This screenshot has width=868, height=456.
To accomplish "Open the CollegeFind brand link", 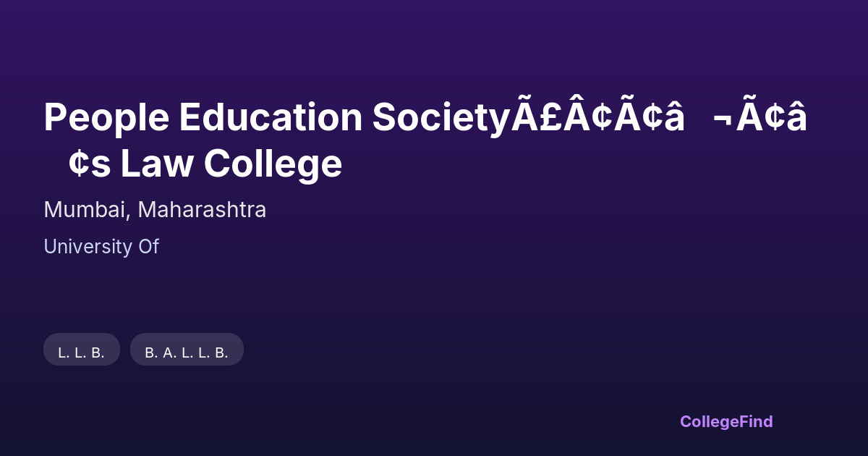I will pyautogui.click(x=726, y=421).
